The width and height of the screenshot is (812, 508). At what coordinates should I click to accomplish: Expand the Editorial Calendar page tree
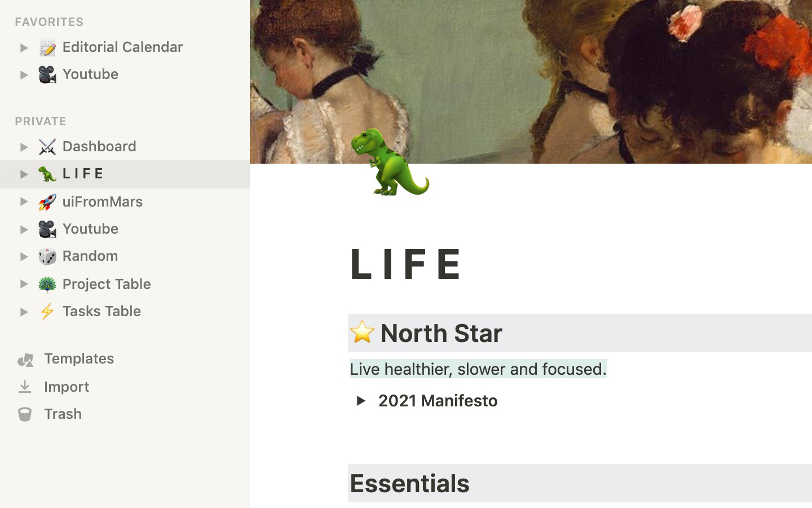(x=24, y=48)
